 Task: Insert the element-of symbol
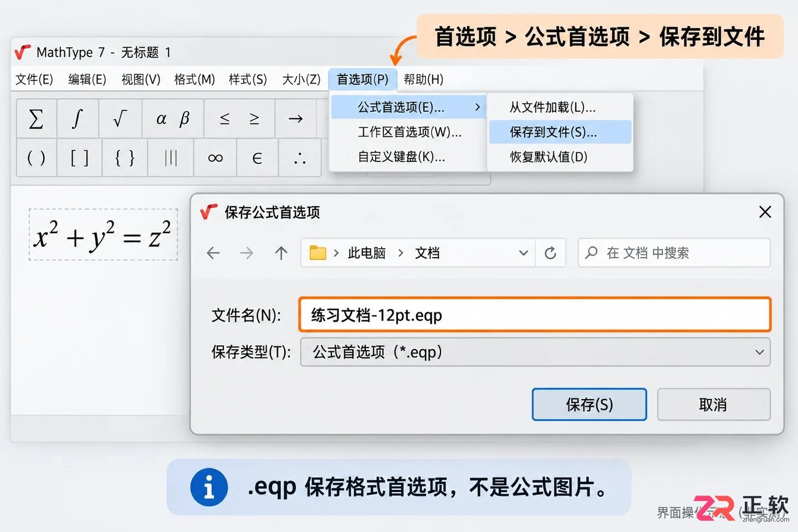coord(257,158)
